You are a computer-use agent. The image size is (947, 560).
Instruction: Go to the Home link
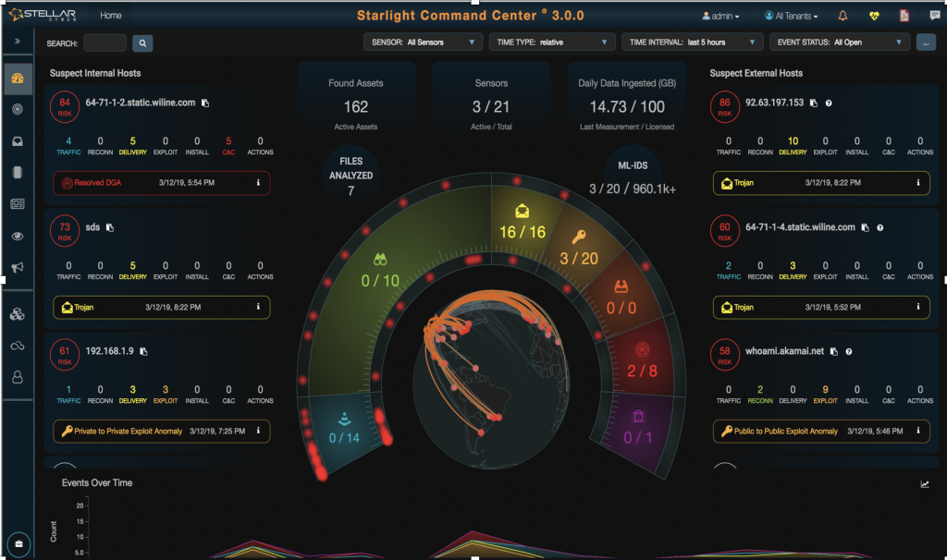point(111,16)
